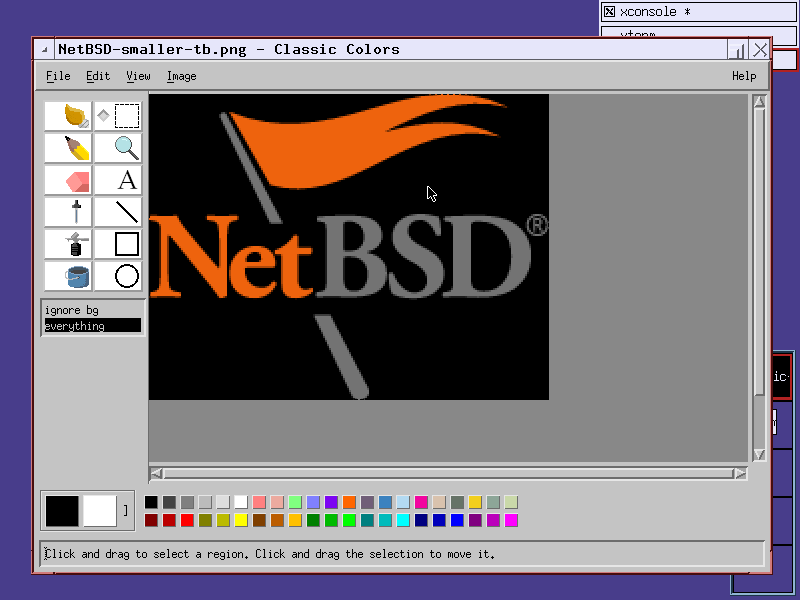
Task: Open the Image menu
Action: [181, 76]
